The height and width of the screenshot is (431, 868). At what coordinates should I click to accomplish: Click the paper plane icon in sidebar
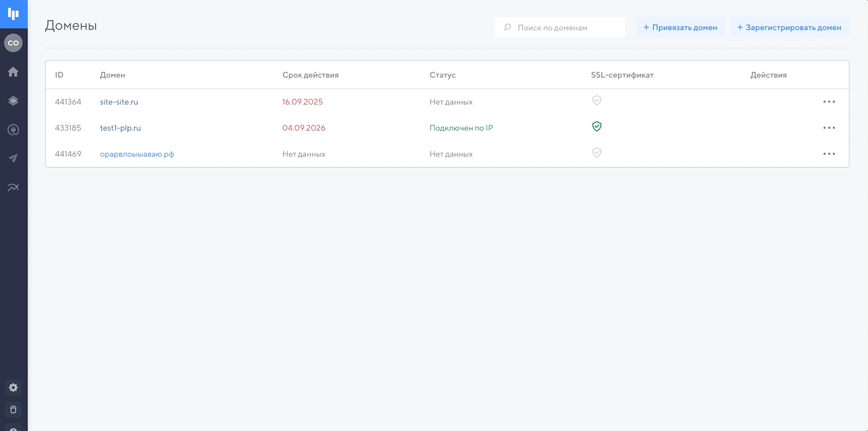coord(13,158)
